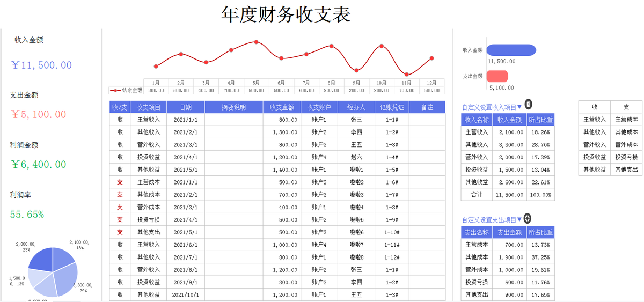Screen dimensions: 644x302
Task: Click the ¥11,500.00 income total
Action: 41,65
